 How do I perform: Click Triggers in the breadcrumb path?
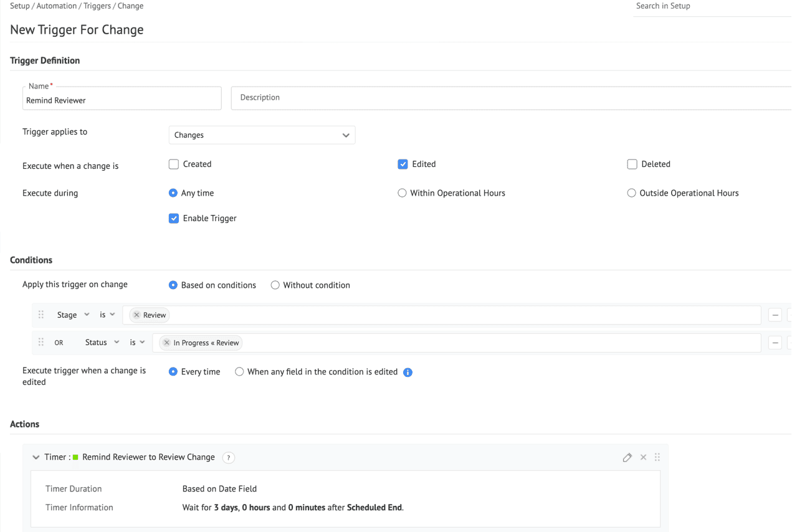click(x=98, y=6)
